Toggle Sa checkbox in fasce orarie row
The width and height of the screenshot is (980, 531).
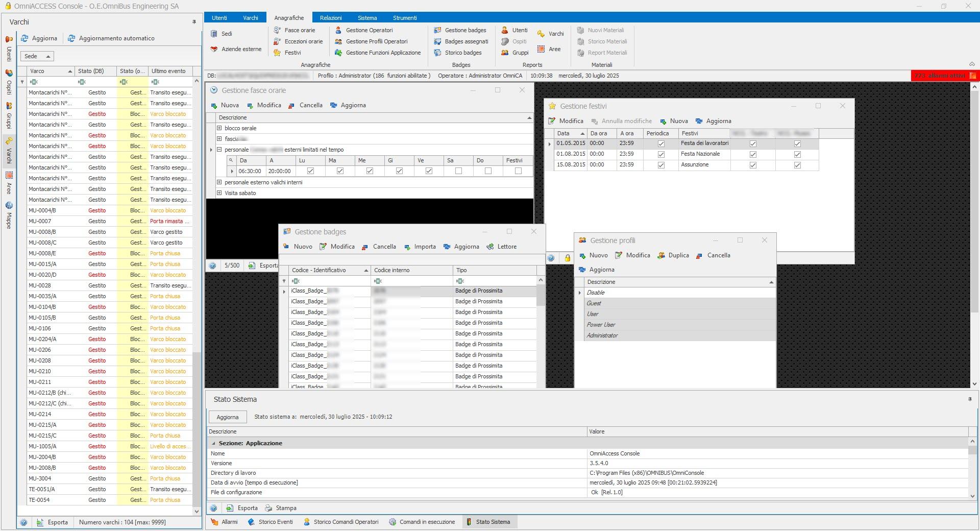pyautogui.click(x=458, y=171)
